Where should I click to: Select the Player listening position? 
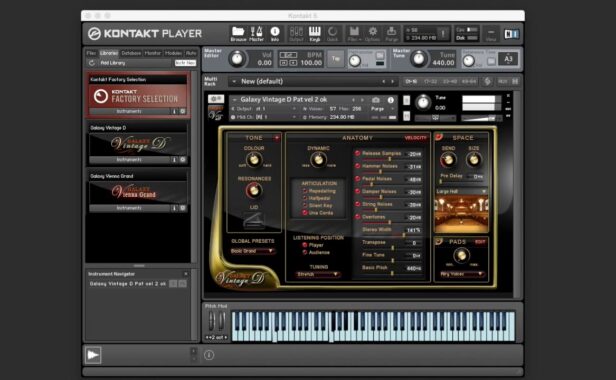coord(304,245)
